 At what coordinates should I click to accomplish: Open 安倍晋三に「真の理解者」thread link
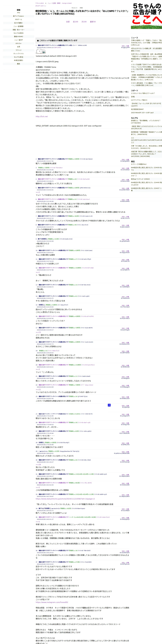[x=146, y=122]
